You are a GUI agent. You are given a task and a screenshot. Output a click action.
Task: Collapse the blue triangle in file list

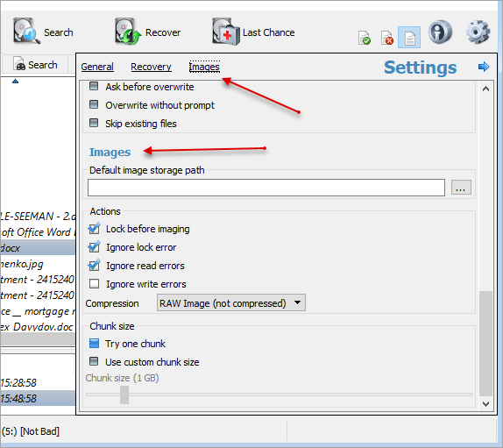click(x=15, y=82)
